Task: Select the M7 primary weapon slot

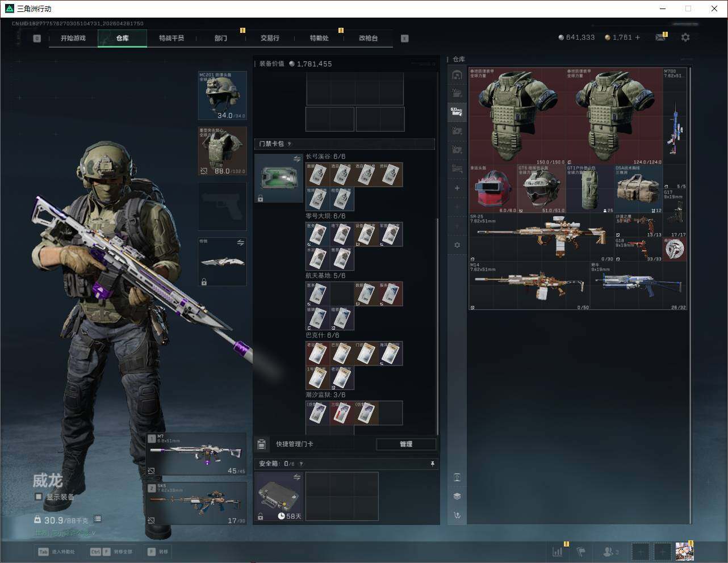Action: (x=196, y=454)
